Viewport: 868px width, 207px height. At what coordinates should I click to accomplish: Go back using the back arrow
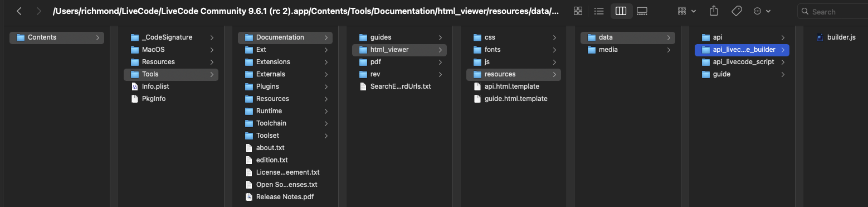point(19,11)
